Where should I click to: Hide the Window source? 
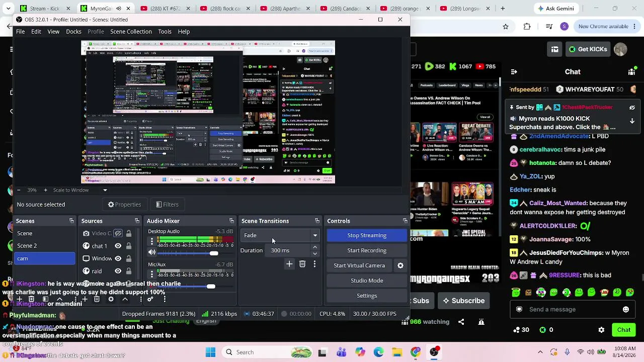pyautogui.click(x=118, y=258)
